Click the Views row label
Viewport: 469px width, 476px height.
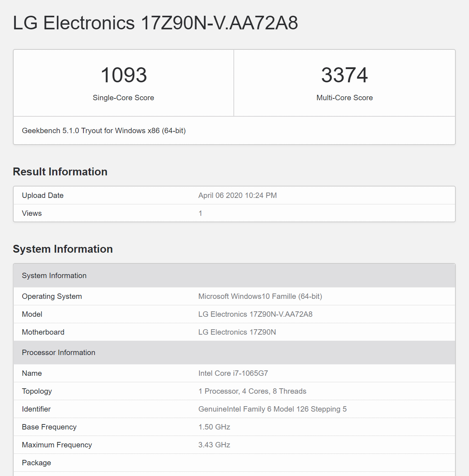(32, 213)
